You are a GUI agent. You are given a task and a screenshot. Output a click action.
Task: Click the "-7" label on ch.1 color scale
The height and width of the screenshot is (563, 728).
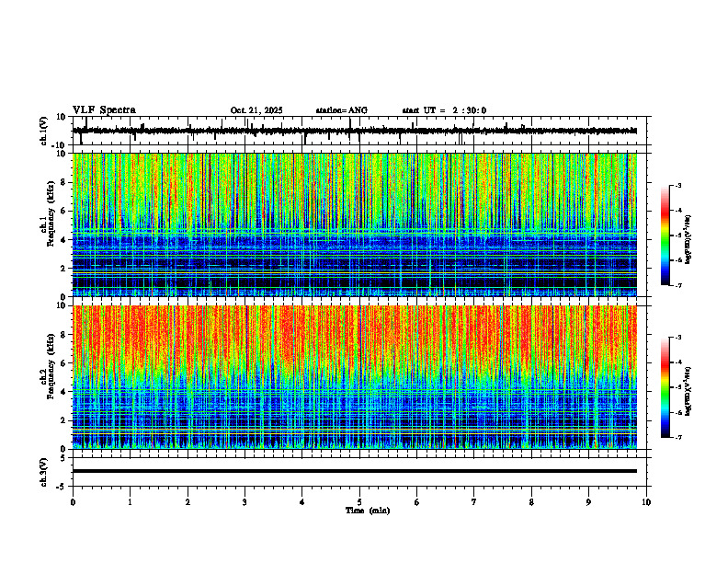[x=678, y=285]
